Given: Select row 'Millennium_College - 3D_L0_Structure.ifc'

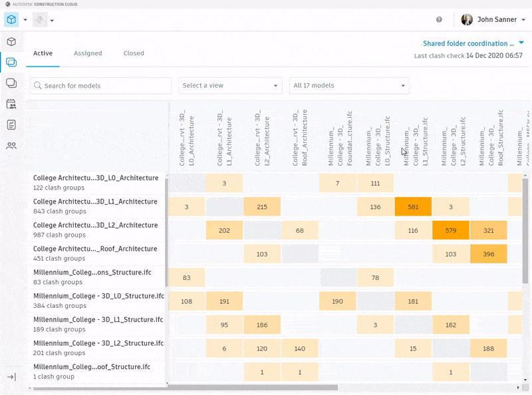Looking at the screenshot, I should (97, 301).
